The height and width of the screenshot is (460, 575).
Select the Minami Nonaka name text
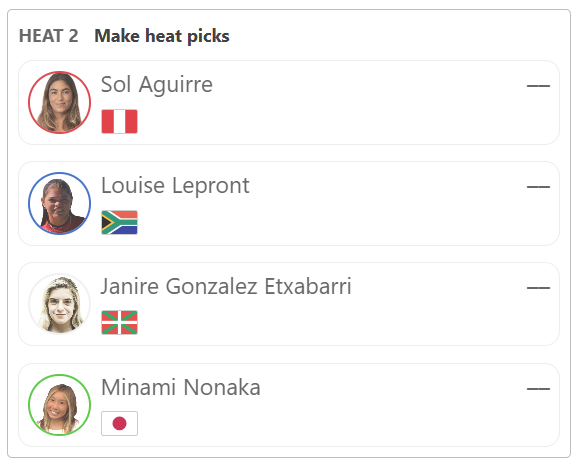point(181,387)
